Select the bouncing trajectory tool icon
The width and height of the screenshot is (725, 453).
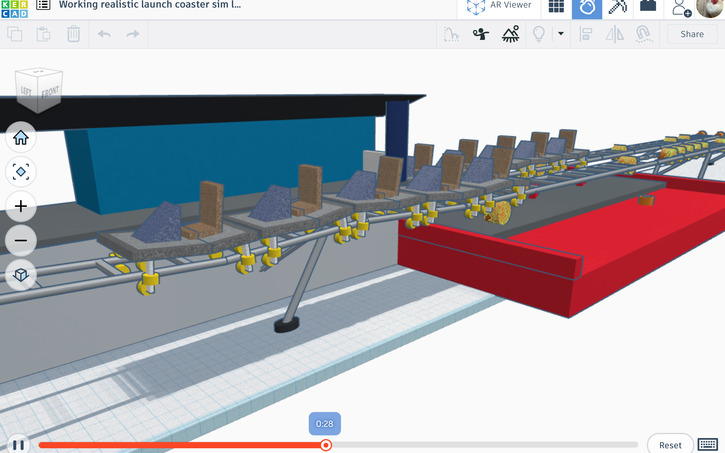pyautogui.click(x=451, y=34)
